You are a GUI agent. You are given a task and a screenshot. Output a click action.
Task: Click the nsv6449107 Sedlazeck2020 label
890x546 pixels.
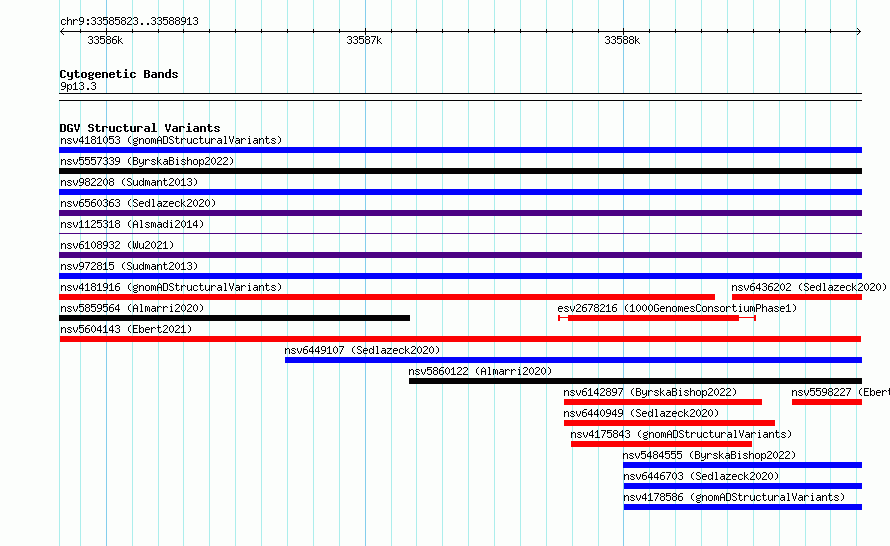click(x=362, y=350)
